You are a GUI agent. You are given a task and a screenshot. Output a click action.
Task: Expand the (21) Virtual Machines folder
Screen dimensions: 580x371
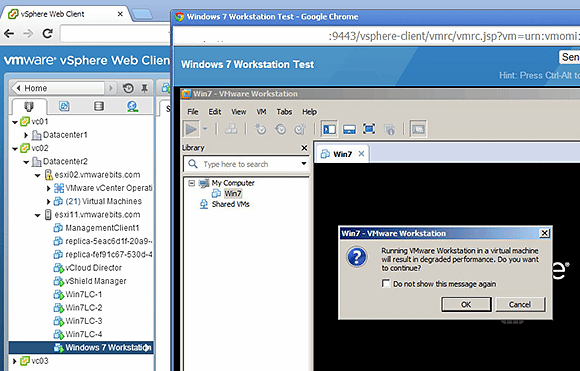point(48,202)
